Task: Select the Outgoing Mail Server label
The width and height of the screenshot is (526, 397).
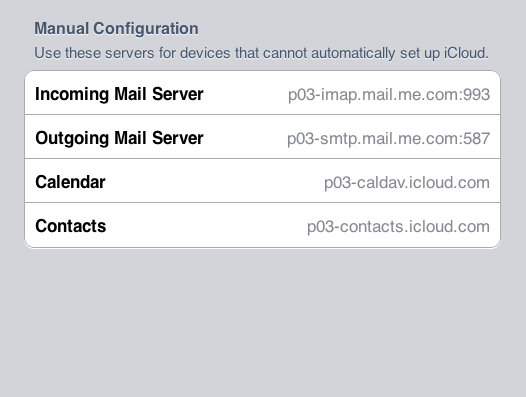Action: 119,138
